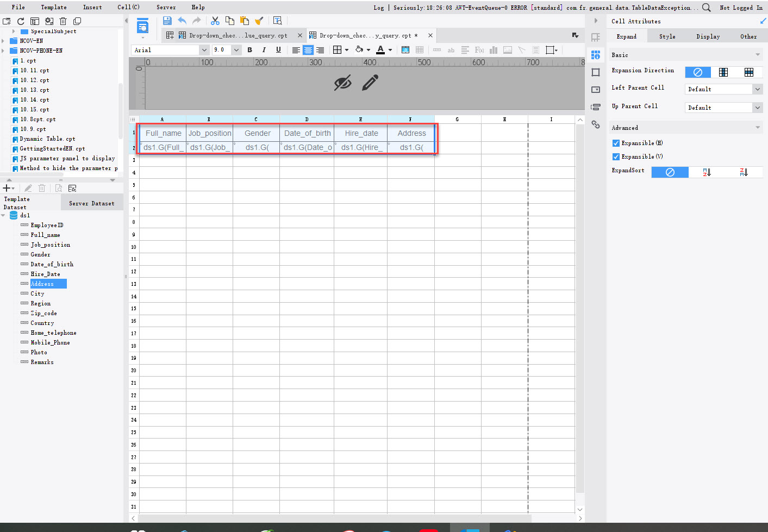This screenshot has height=532, width=768.
Task: Open the Left Parent Cell dropdown
Action: tap(723, 89)
